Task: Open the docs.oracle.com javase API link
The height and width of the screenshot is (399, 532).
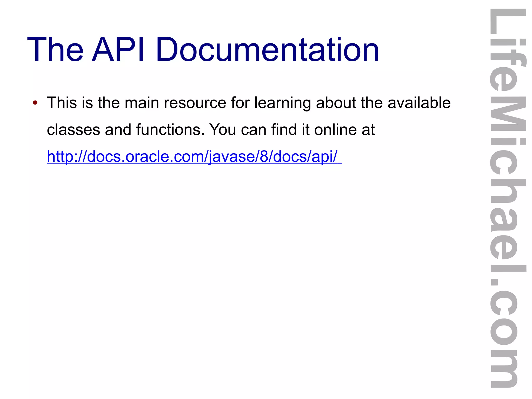Action: click(x=194, y=156)
